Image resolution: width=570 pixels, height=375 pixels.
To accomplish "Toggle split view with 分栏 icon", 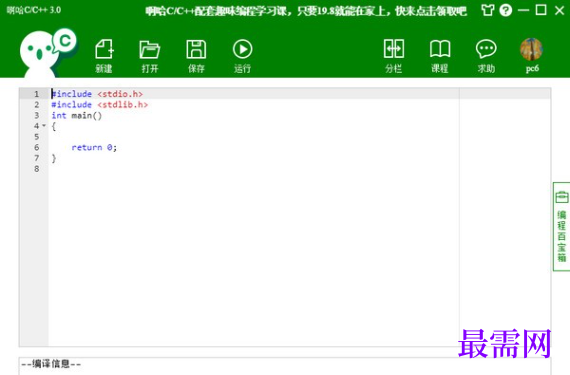I will point(394,49).
